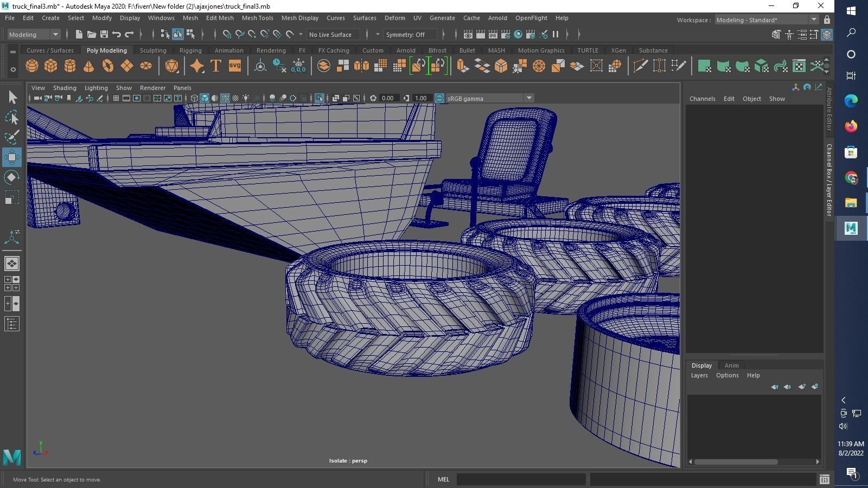
Task: Create a polygon plane from the shelf
Action: pyautogui.click(x=126, y=66)
